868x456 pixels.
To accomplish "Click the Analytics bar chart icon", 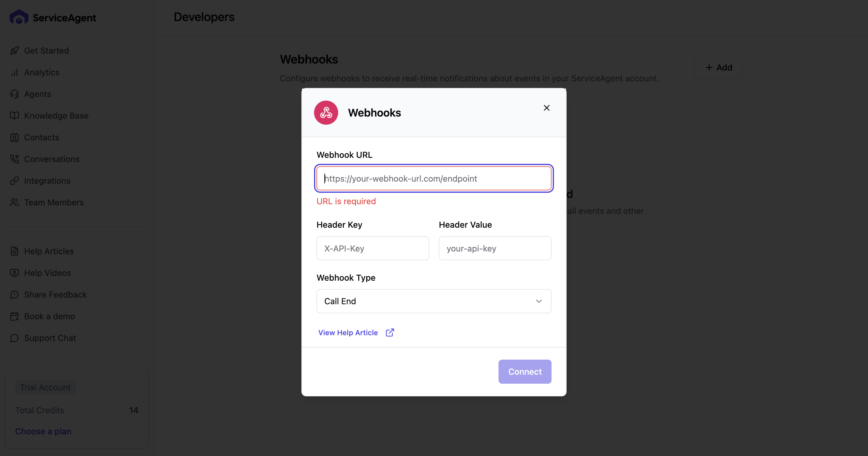I will click(x=14, y=72).
